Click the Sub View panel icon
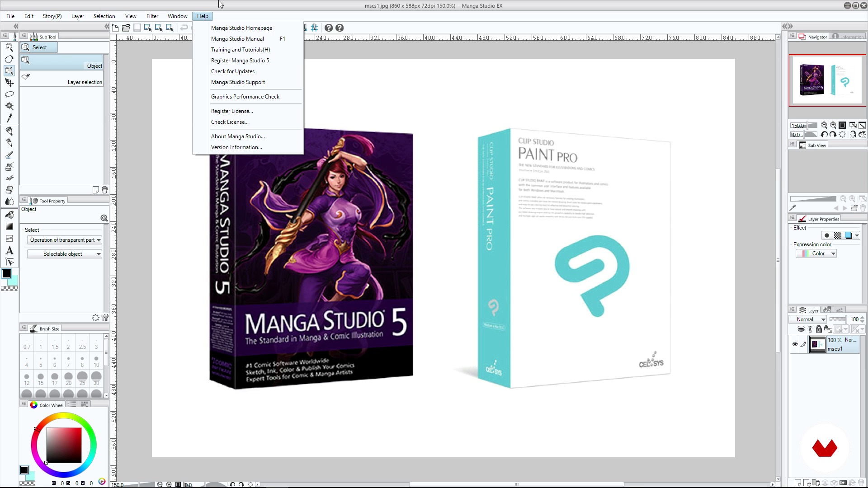This screenshot has width=868, height=488. pos(801,145)
